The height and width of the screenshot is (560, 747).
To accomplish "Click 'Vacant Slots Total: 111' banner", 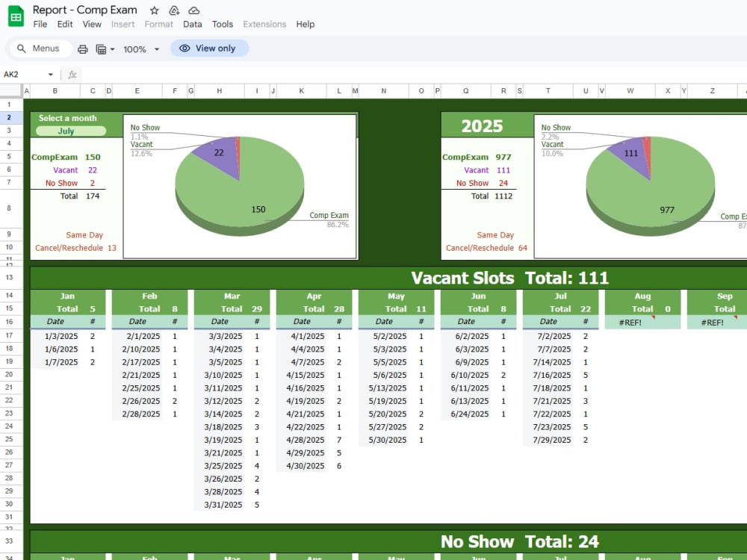I will [509, 278].
